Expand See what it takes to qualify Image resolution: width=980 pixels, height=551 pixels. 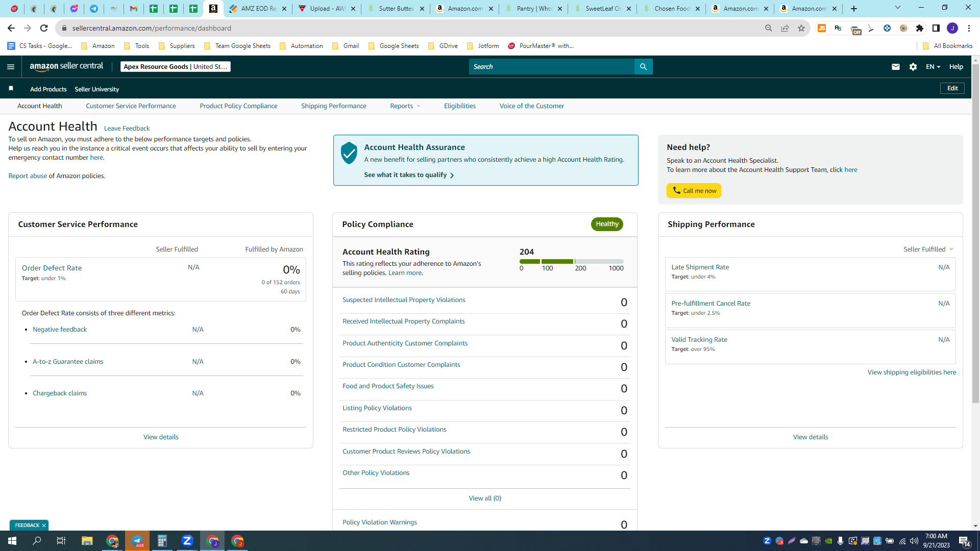point(409,175)
